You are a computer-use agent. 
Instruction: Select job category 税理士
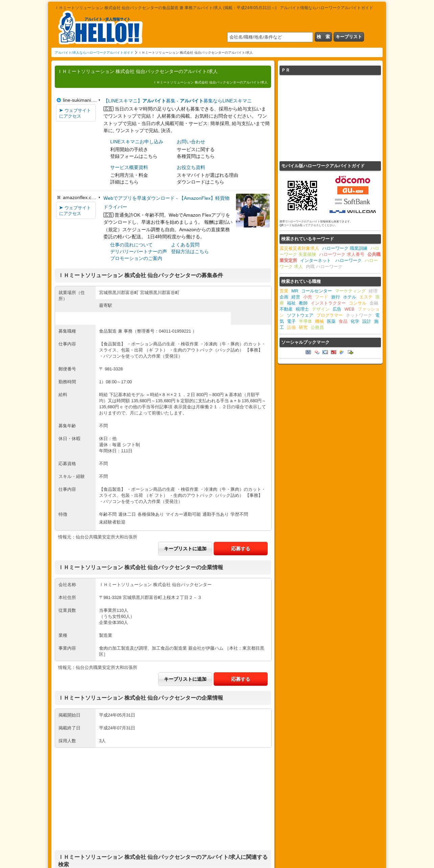(x=302, y=309)
